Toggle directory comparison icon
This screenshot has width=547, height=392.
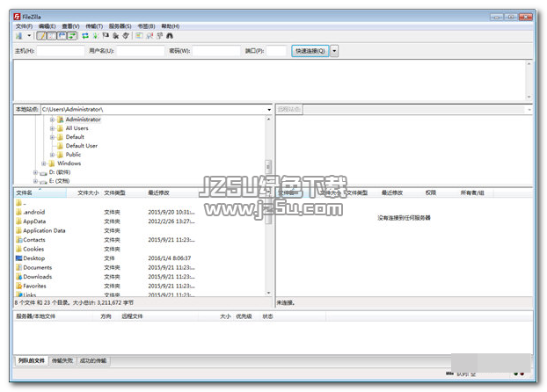coord(150,35)
